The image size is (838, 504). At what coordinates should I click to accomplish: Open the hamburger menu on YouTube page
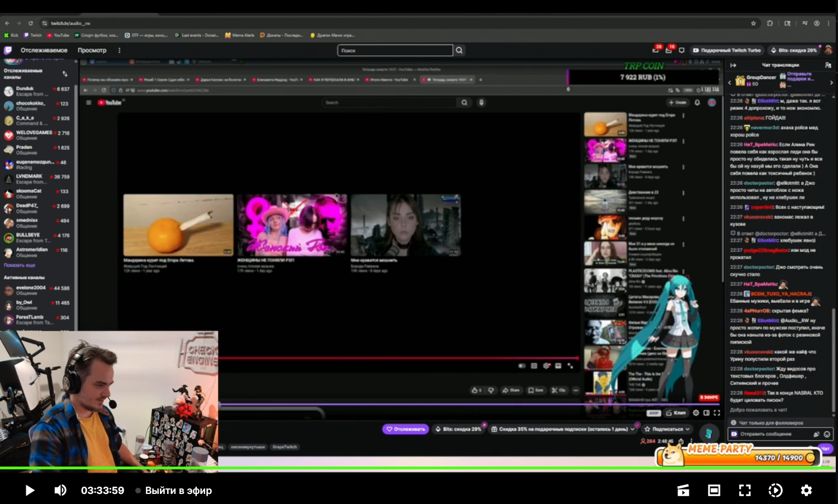88,103
